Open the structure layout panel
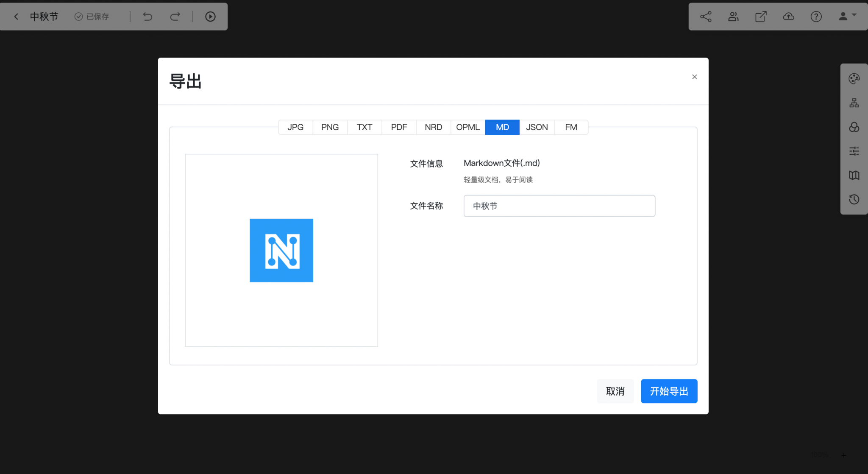Screen dimensions: 868x474 point(854,102)
